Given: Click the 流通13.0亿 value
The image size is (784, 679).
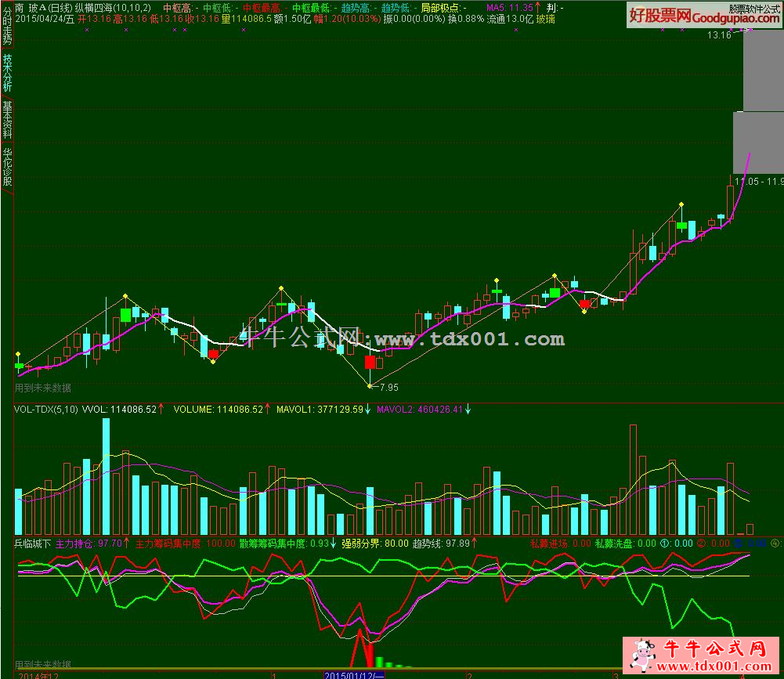Looking at the screenshot, I should tap(510, 19).
